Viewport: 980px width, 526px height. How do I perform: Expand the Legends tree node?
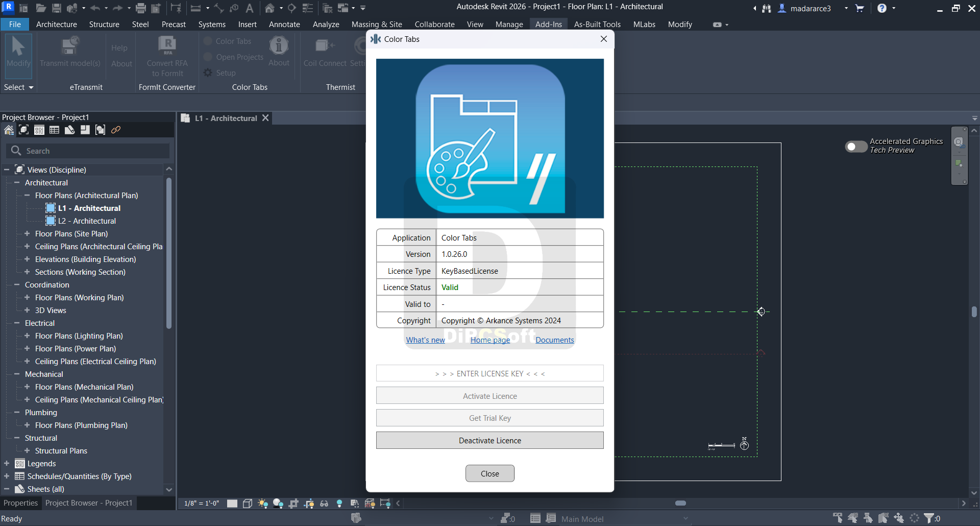coord(7,463)
